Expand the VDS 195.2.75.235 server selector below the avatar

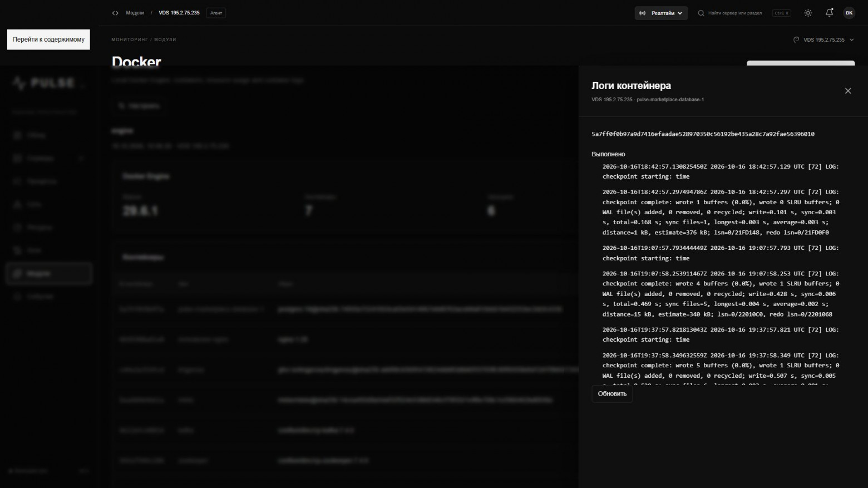(x=823, y=40)
